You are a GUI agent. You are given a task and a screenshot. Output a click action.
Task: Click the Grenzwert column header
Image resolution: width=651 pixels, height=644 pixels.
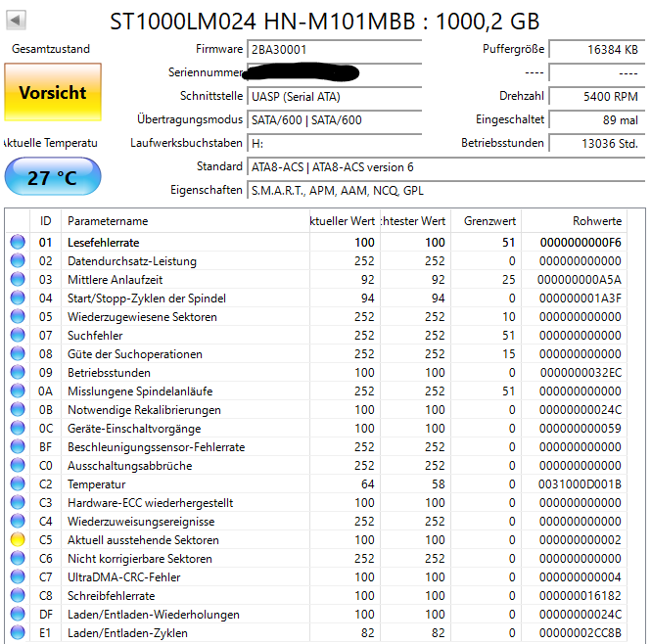pos(486,221)
